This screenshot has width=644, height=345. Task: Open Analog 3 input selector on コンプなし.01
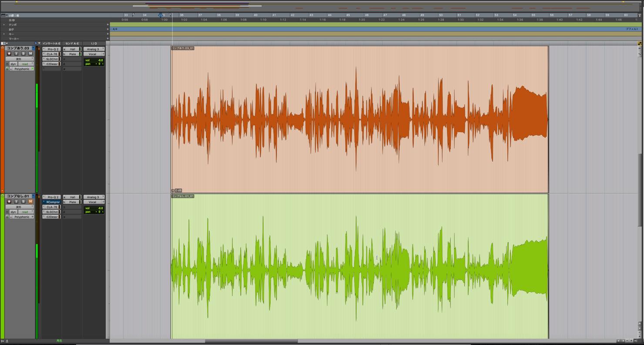(x=94, y=197)
